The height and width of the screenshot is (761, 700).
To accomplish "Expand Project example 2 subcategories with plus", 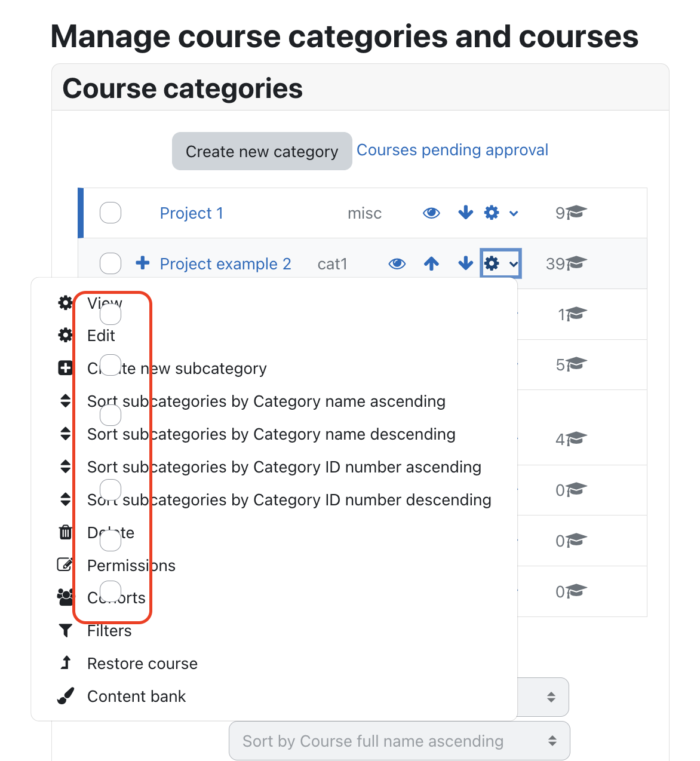I will point(143,263).
